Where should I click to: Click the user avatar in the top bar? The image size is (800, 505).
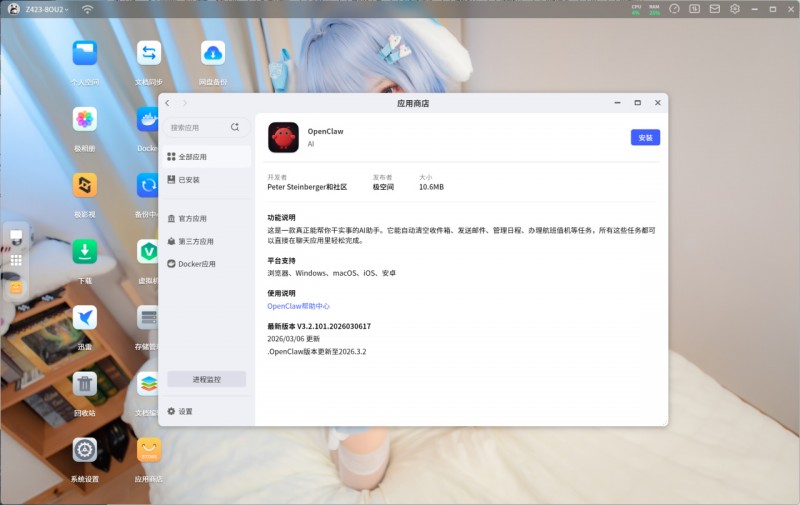coord(14,9)
